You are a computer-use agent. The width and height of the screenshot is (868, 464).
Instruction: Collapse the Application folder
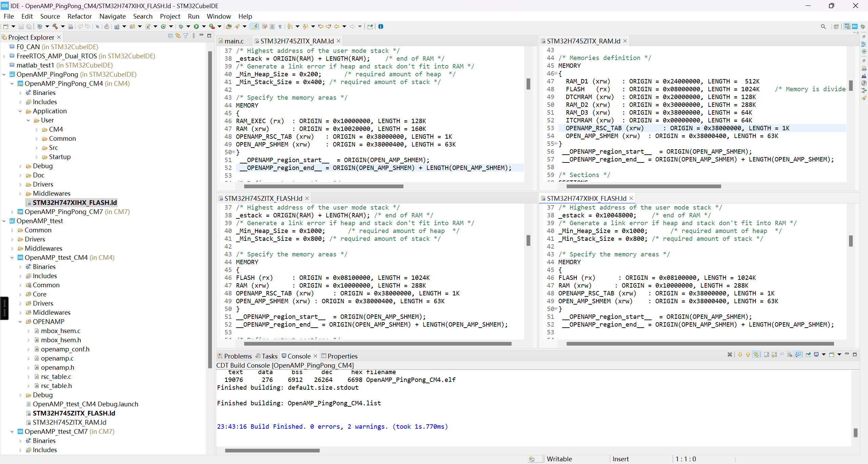click(x=21, y=111)
